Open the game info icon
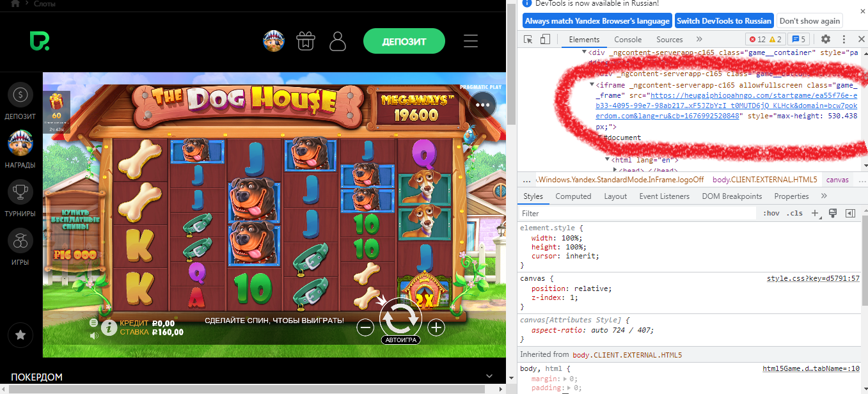The width and height of the screenshot is (868, 394). click(109, 327)
